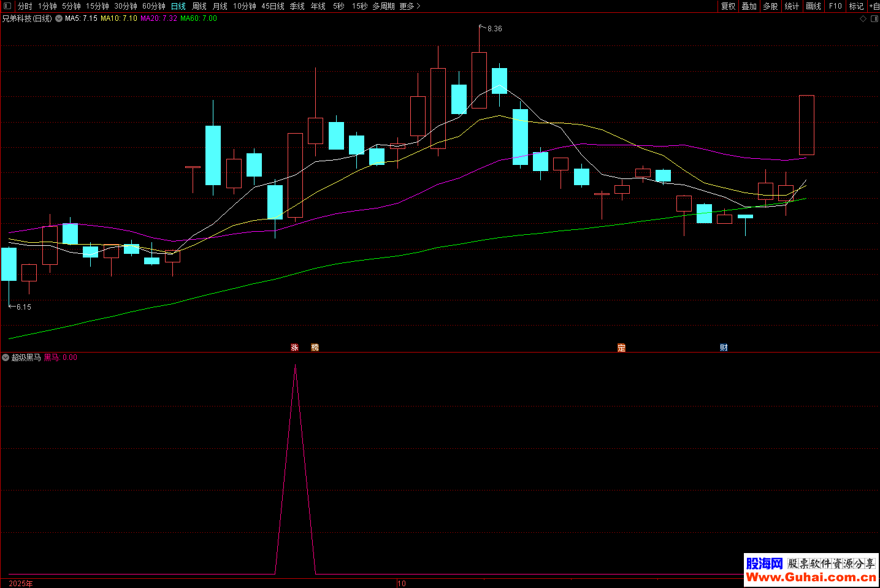
Task: Click the 叠加 overlay button
Action: (749, 6)
